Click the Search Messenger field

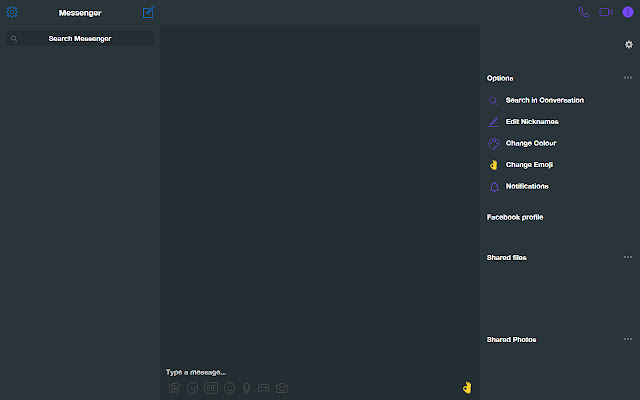coord(80,39)
